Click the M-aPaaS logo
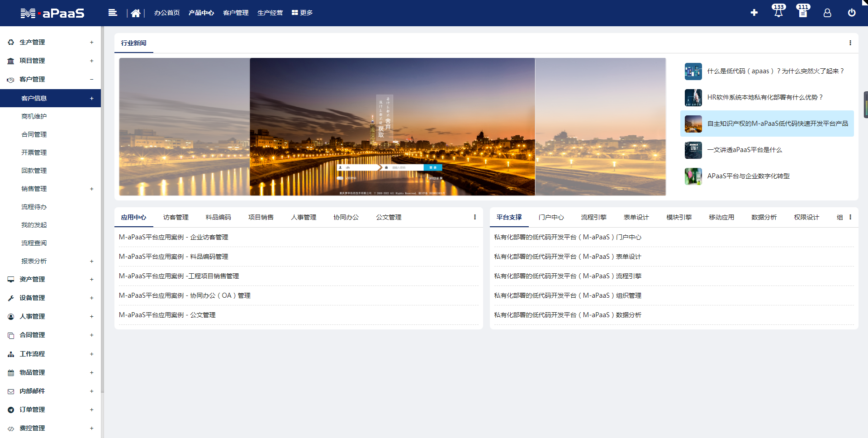Image resolution: width=868 pixels, height=438 pixels. (x=52, y=13)
